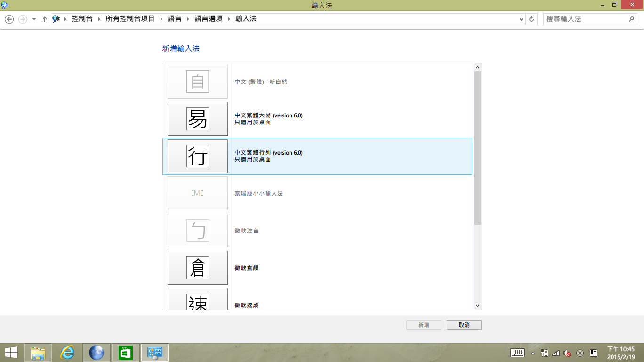This screenshot has width=644, height=362.
Task: Click 微軟注音 label text
Action: [247, 231]
